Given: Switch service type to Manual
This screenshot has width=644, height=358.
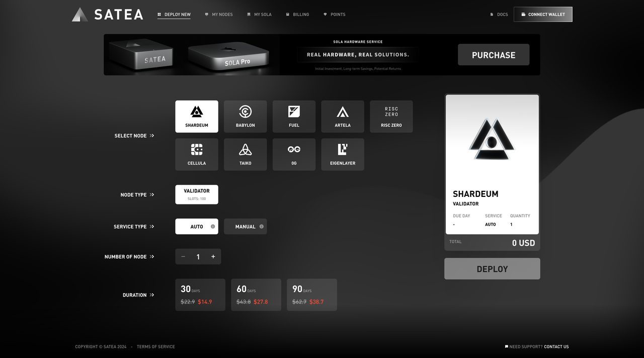Looking at the screenshot, I should 245,227.
